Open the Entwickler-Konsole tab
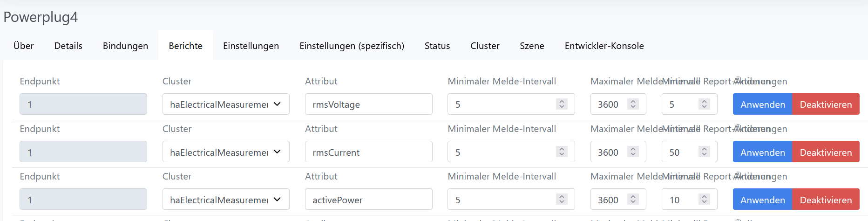868x221 pixels. point(604,46)
